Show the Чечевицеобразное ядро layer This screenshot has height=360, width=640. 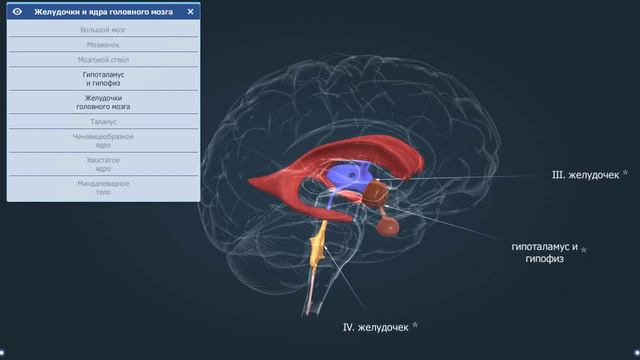pos(103,141)
